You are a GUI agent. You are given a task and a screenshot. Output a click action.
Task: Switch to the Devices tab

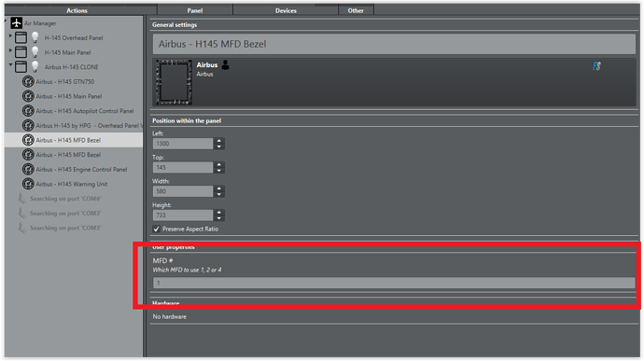click(286, 10)
